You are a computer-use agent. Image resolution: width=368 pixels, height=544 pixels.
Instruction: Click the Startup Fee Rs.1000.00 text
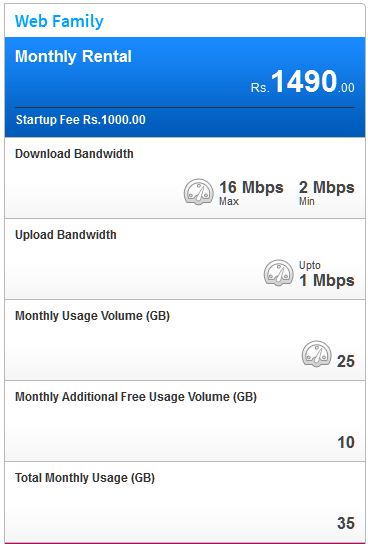point(80,120)
